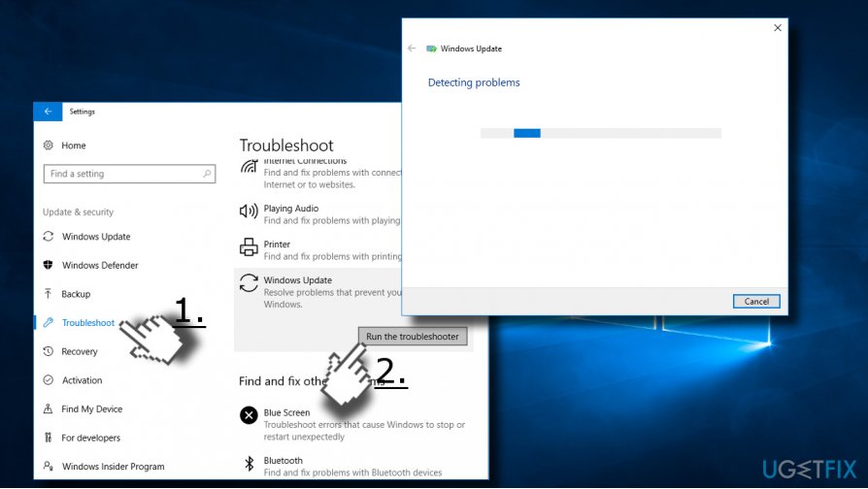Click the Update & security section label
The image size is (868, 489).
tap(78, 212)
